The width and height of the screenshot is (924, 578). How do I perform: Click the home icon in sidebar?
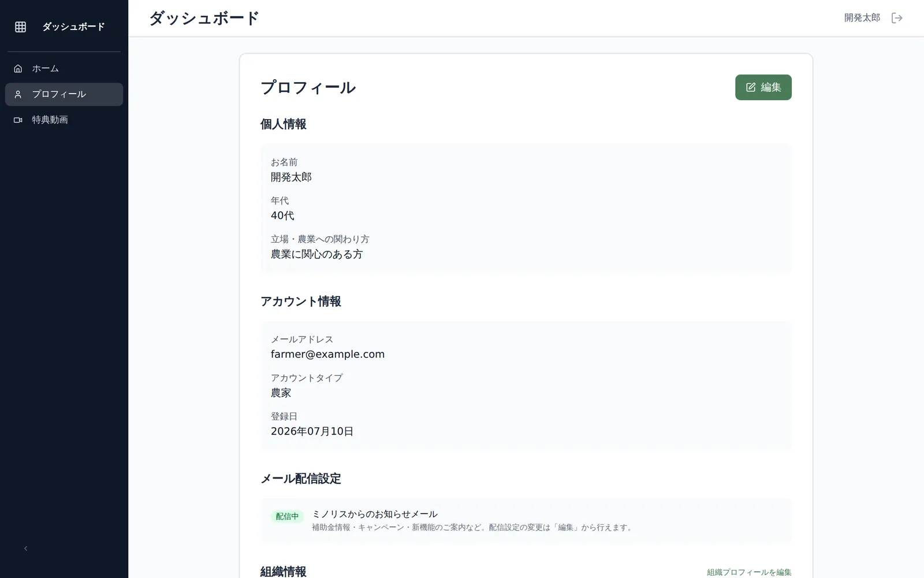coord(18,69)
